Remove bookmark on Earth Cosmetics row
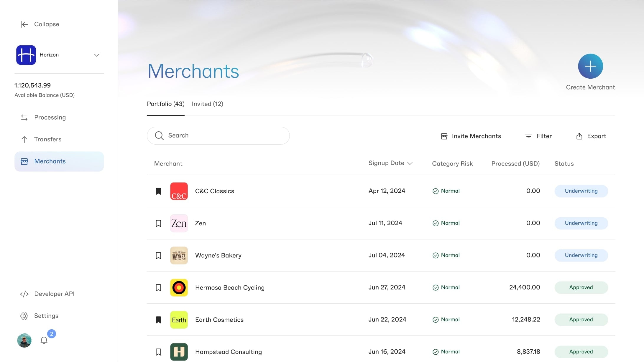 tap(158, 320)
